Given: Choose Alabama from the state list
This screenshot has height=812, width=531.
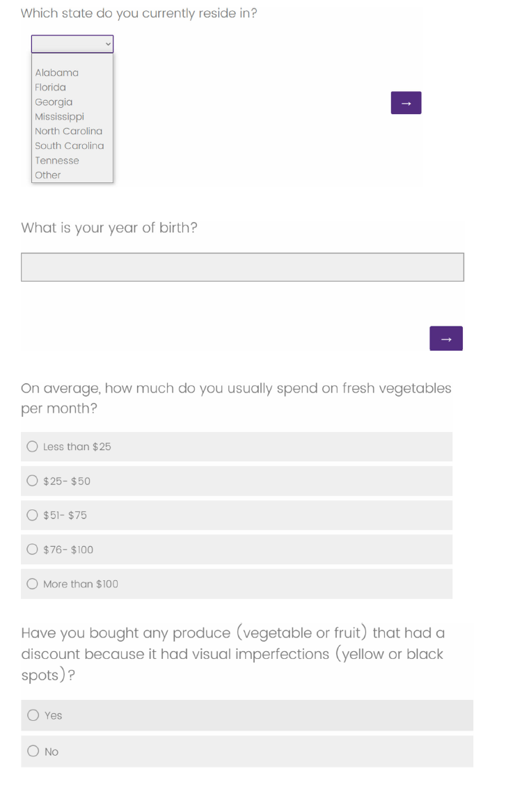Looking at the screenshot, I should pyautogui.click(x=57, y=72).
